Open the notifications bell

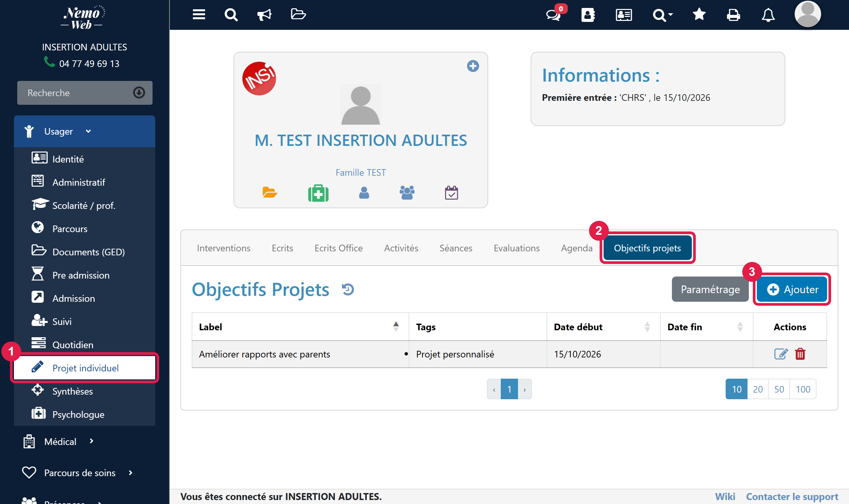coord(768,15)
